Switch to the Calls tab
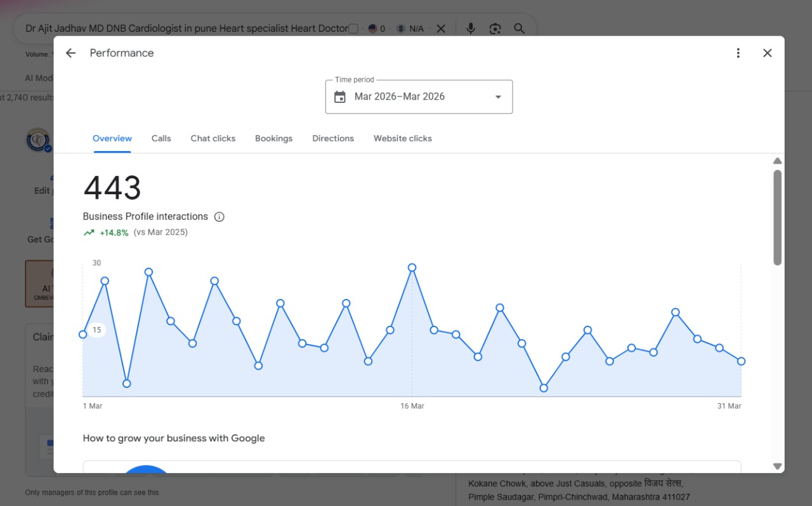This screenshot has height=506, width=812. tap(161, 138)
